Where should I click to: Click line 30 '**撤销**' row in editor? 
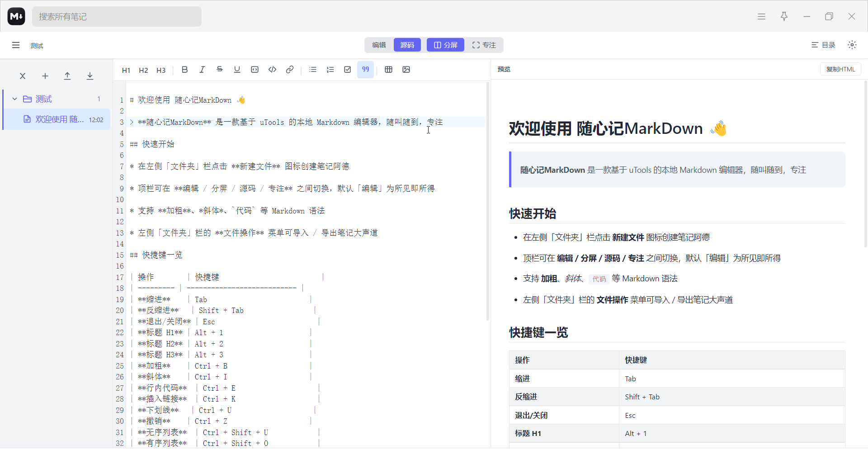(x=220, y=421)
